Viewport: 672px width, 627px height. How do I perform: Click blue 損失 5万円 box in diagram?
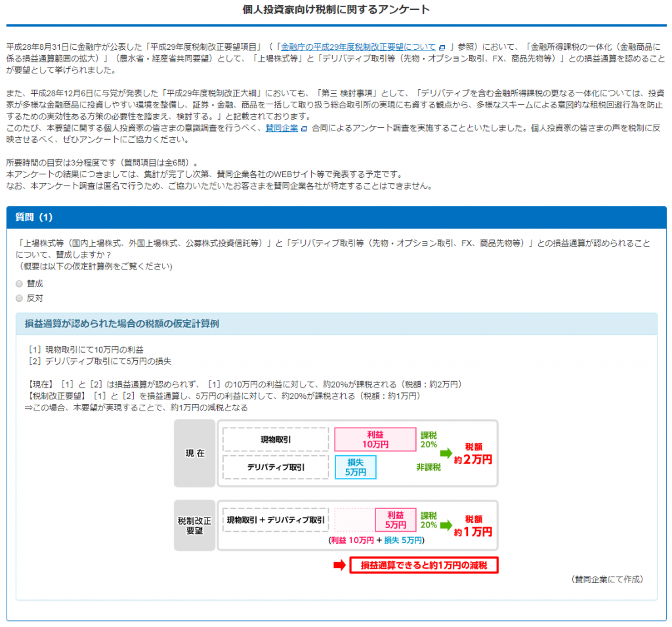pyautogui.click(x=355, y=467)
